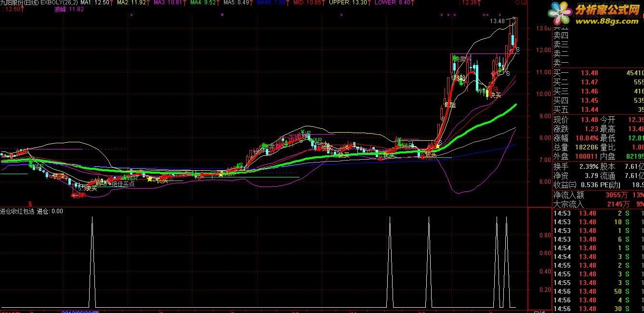Click the 内盘 label
644x313 pixels.
(607, 157)
